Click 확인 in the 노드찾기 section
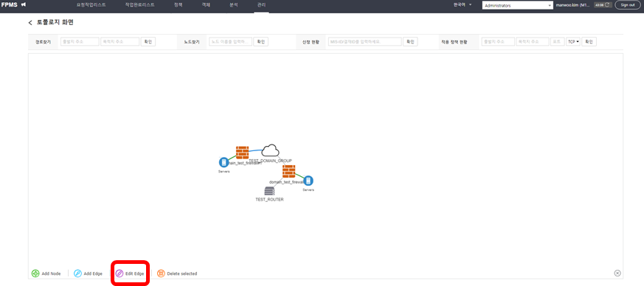The width and height of the screenshot is (644, 286). 261,41
